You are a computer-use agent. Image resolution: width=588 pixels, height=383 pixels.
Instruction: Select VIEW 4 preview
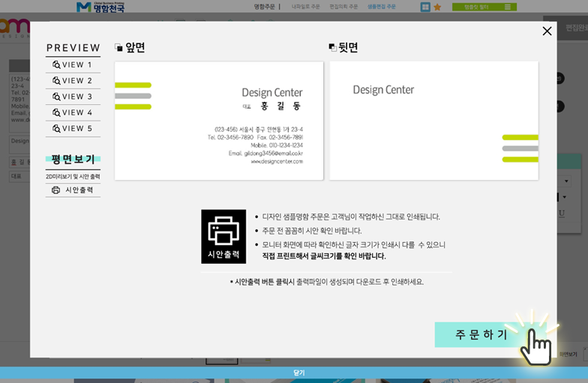point(73,112)
